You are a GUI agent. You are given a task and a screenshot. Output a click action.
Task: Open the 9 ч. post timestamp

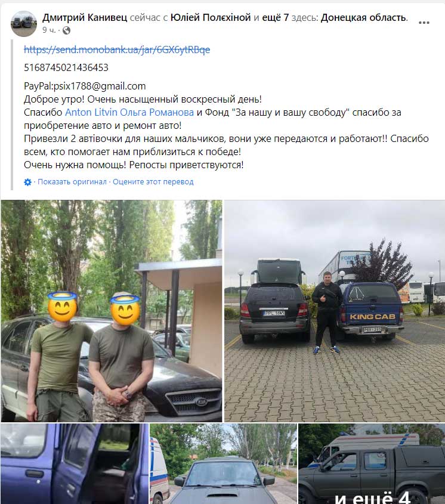[x=49, y=30]
